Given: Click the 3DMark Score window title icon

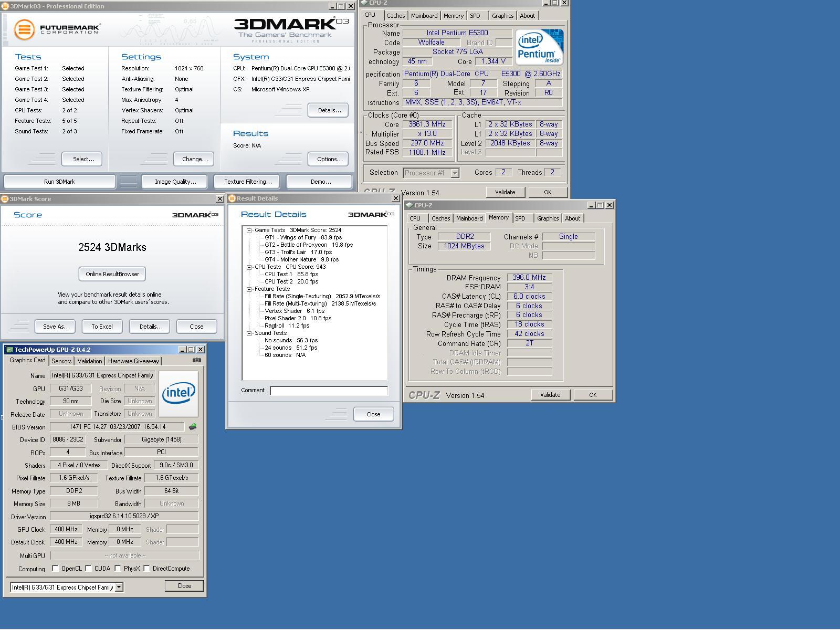Looking at the screenshot, I should coord(5,199).
